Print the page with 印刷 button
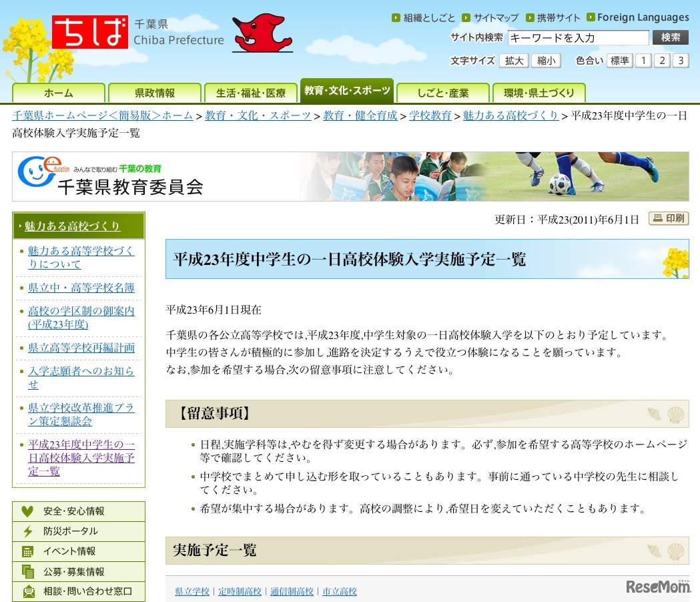 [669, 218]
